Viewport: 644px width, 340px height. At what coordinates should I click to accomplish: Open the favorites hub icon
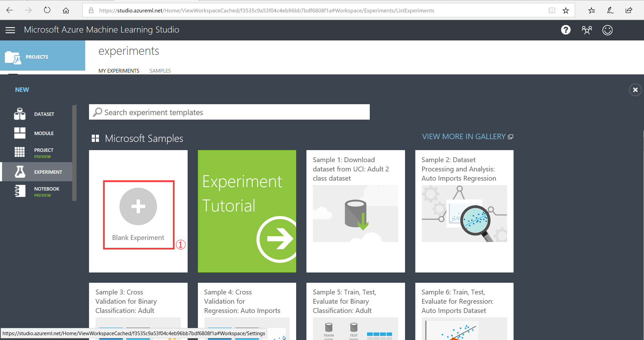(x=592, y=10)
